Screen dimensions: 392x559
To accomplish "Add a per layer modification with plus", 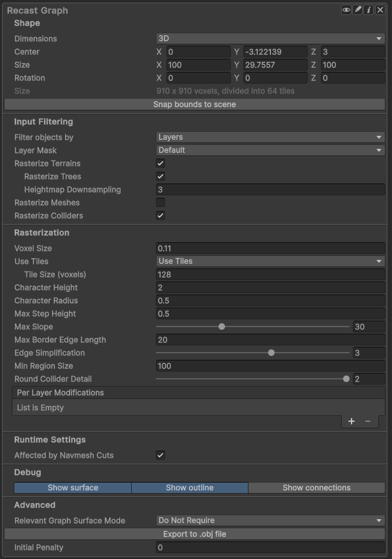I will pyautogui.click(x=352, y=421).
